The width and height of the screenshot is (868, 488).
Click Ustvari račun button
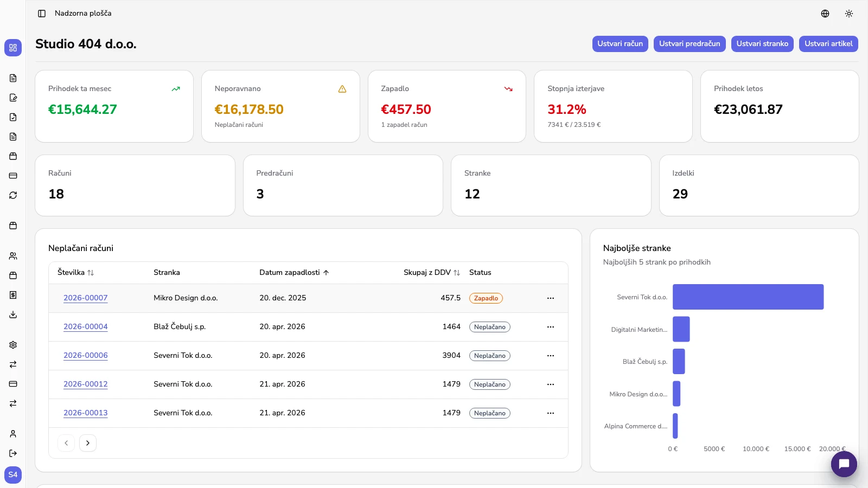coord(620,44)
